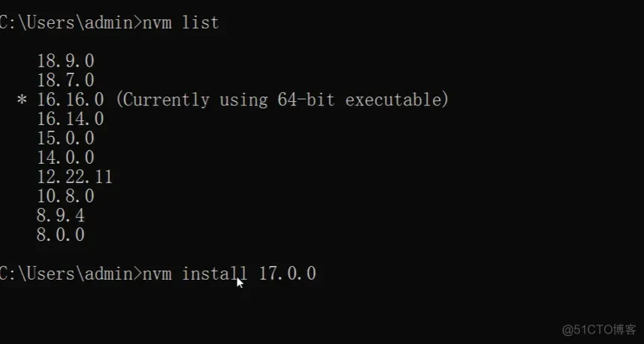This screenshot has width=644, height=344.
Task: Click the 18.9.0 version line
Action: tap(66, 61)
